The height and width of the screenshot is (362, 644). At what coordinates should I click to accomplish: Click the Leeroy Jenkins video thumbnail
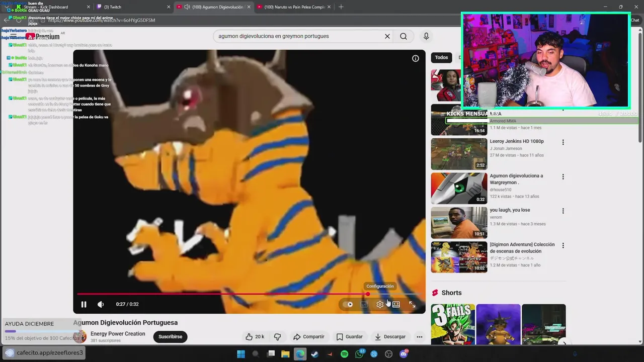tap(459, 154)
